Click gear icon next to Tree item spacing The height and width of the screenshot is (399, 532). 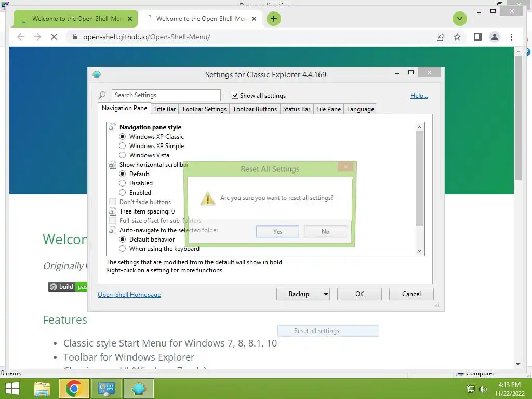[112, 212]
